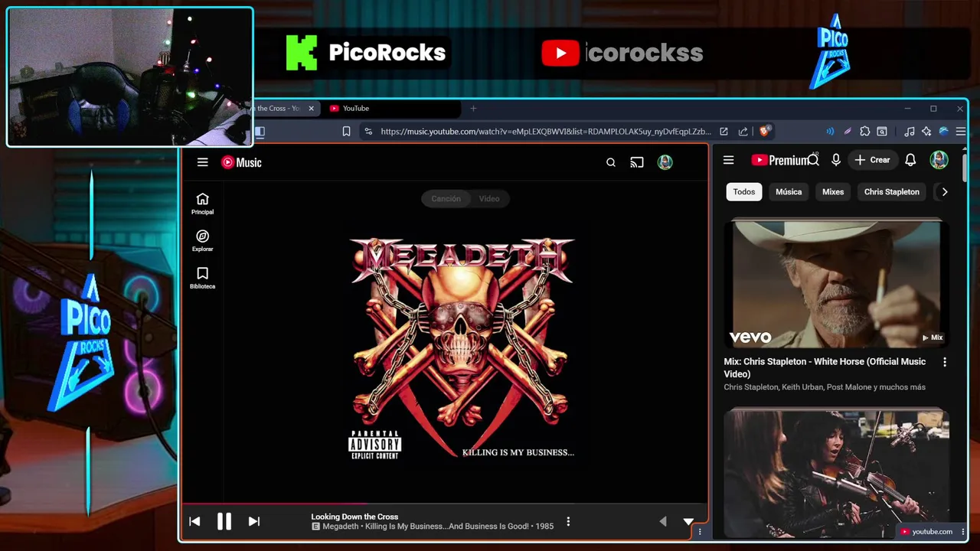The width and height of the screenshot is (980, 551).
Task: Select the Todos filter chip
Action: click(x=744, y=192)
